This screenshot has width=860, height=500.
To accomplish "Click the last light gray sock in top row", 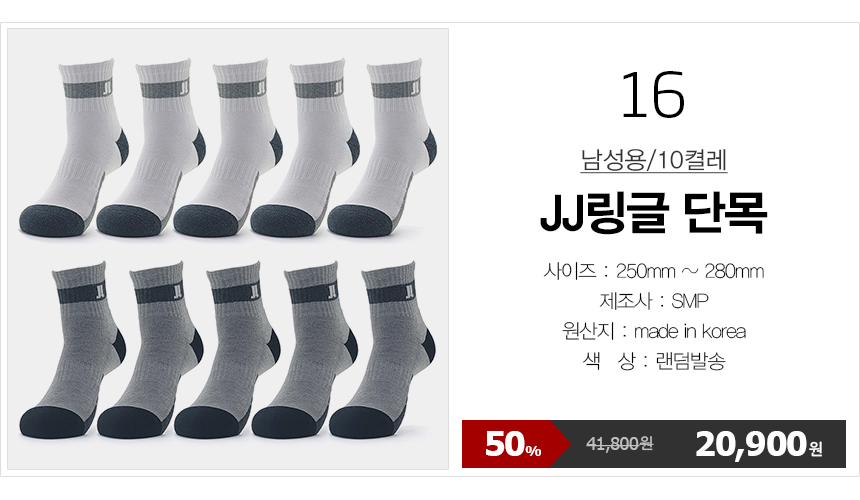I will coord(382,148).
